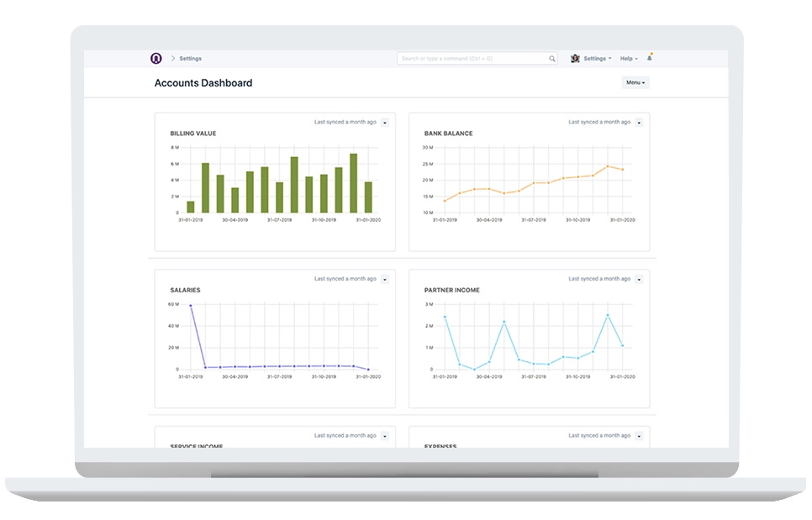Open the Expenses chart options dropdown

(639, 436)
